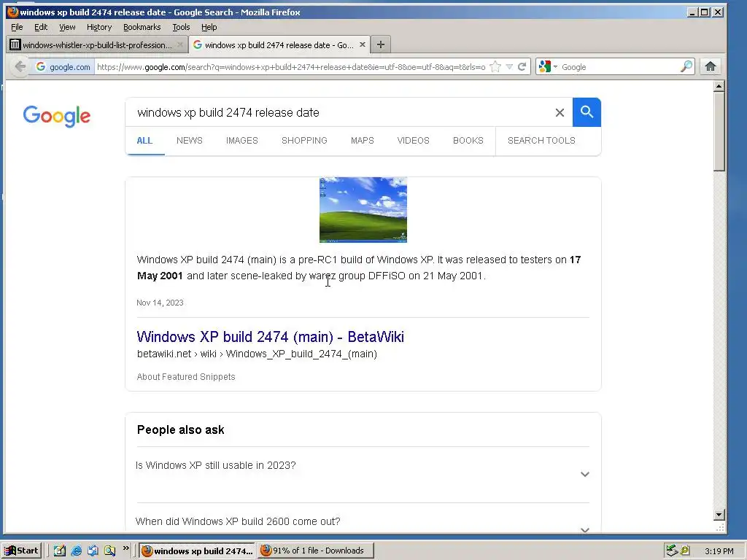The height and width of the screenshot is (560, 747).
Task: Open SEARCH TOOLS options
Action: pos(542,141)
